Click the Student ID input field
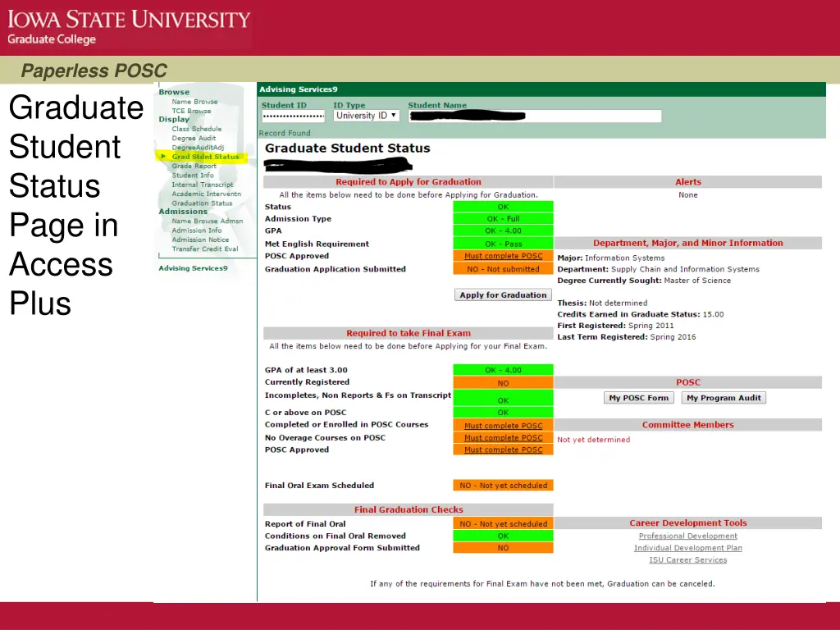This screenshot has height=630, width=840. [x=293, y=116]
